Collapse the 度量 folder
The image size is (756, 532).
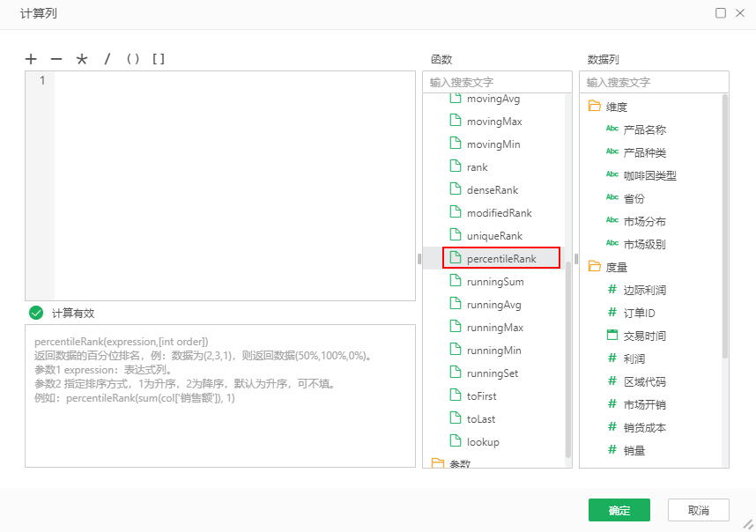[x=595, y=267]
